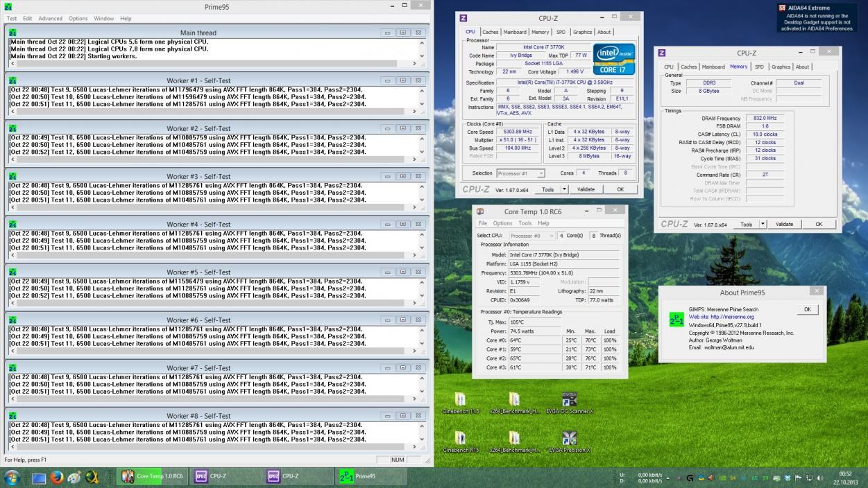Click the DRAM Frequency 832.0 MHz value
The image size is (868, 488).
click(x=765, y=119)
